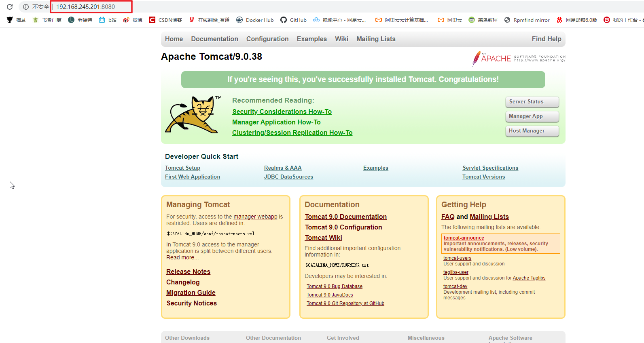Click the Manager App button
The image size is (644, 343).
click(532, 116)
